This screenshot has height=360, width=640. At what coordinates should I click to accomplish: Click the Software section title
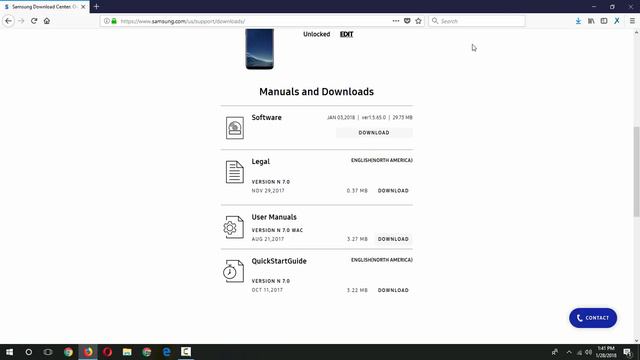pyautogui.click(x=267, y=118)
